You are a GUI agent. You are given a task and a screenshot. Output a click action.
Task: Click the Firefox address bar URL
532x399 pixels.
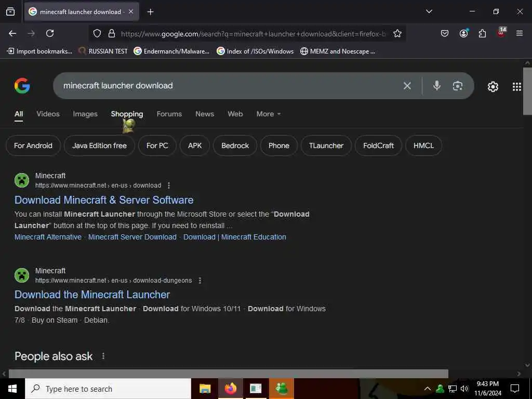[x=253, y=34]
